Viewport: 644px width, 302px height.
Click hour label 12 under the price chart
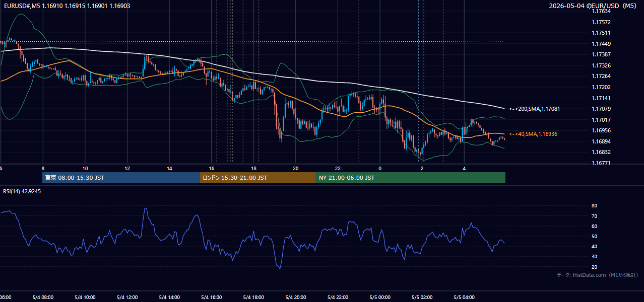[127, 168]
